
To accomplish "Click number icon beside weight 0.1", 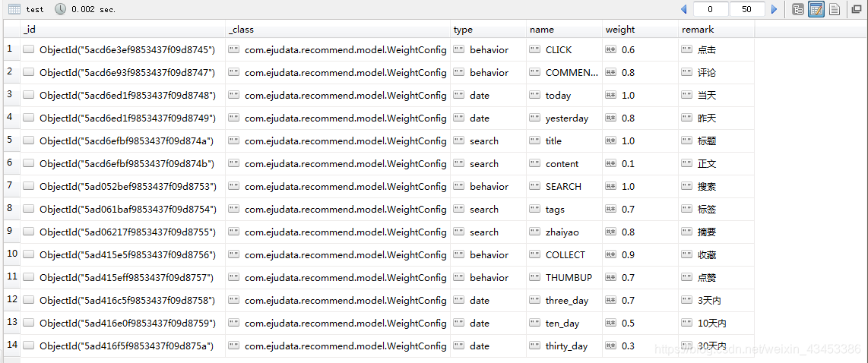I will [x=610, y=164].
